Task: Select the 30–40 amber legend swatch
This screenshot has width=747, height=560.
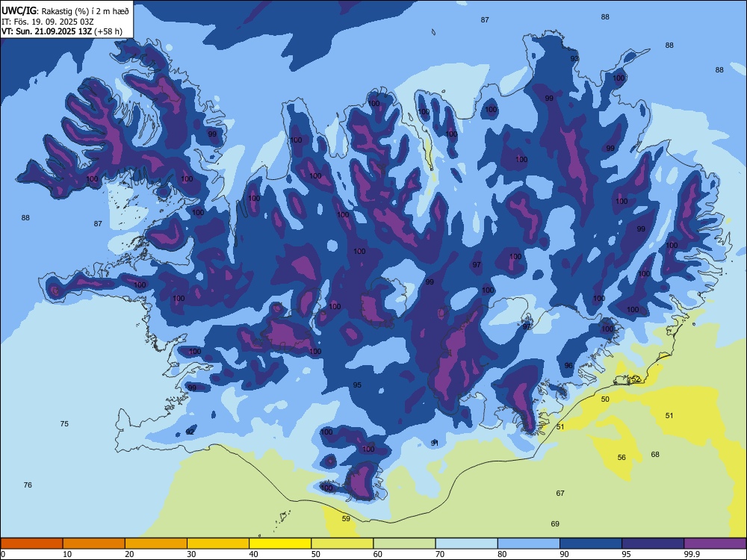Action: coord(218,544)
